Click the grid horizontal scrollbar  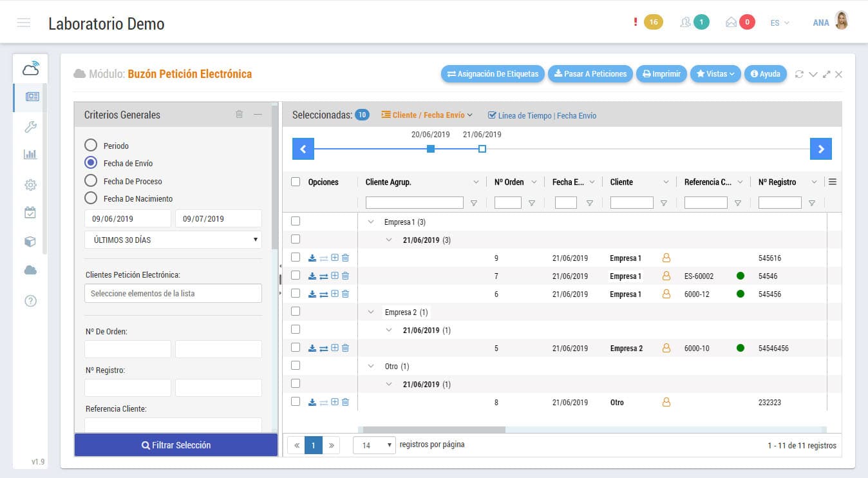point(435,429)
